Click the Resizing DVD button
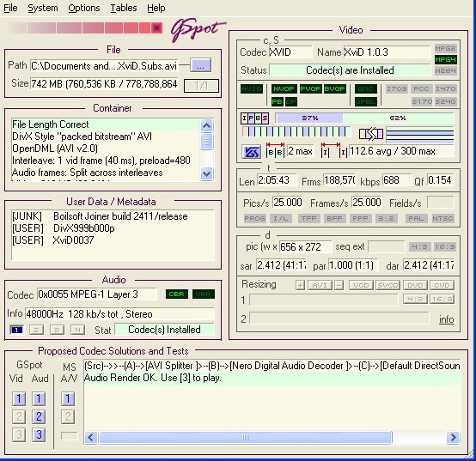Image resolution: width=476 pixels, height=461 pixels. tap(415, 285)
